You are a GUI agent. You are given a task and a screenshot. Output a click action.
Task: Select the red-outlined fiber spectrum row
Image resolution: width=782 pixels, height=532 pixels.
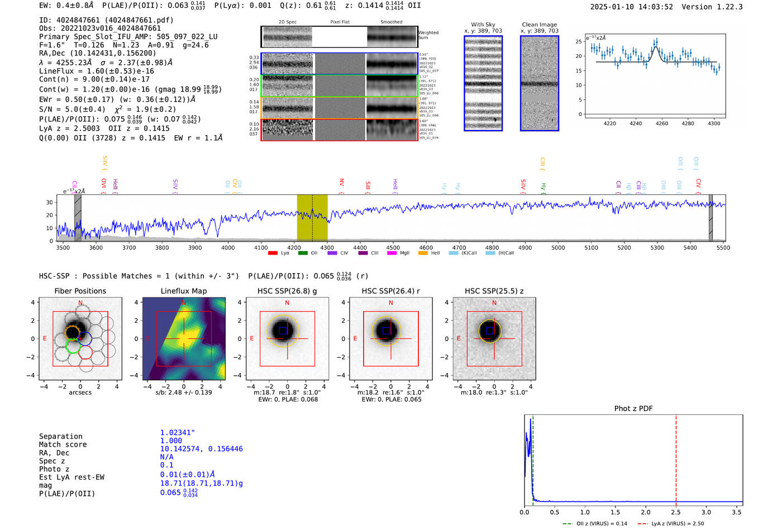(340, 130)
